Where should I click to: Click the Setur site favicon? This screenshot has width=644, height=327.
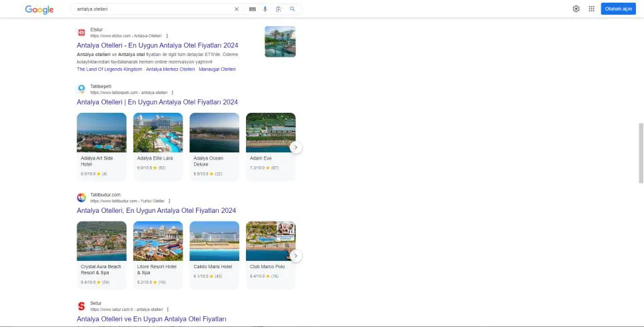[x=81, y=306]
